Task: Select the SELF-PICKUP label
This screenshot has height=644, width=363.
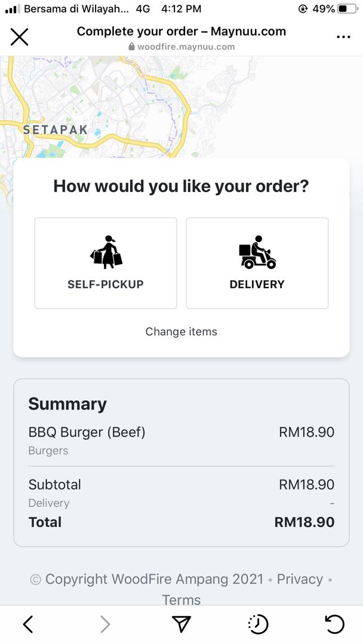Action: pyautogui.click(x=106, y=284)
